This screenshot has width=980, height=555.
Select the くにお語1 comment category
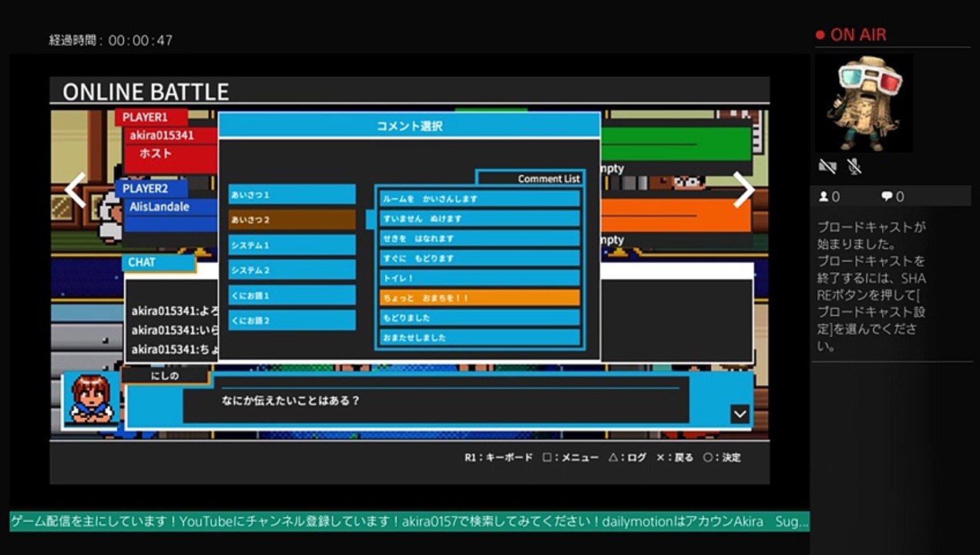click(x=292, y=295)
